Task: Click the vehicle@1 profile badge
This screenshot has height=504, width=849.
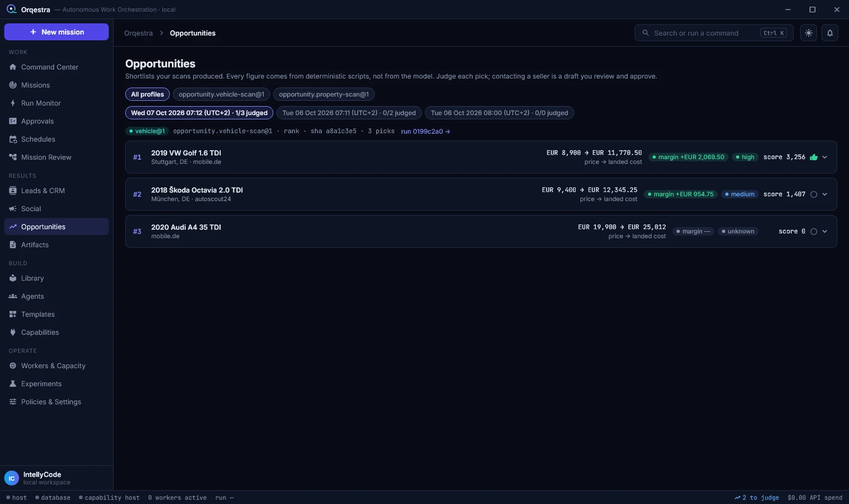Action: (x=147, y=131)
